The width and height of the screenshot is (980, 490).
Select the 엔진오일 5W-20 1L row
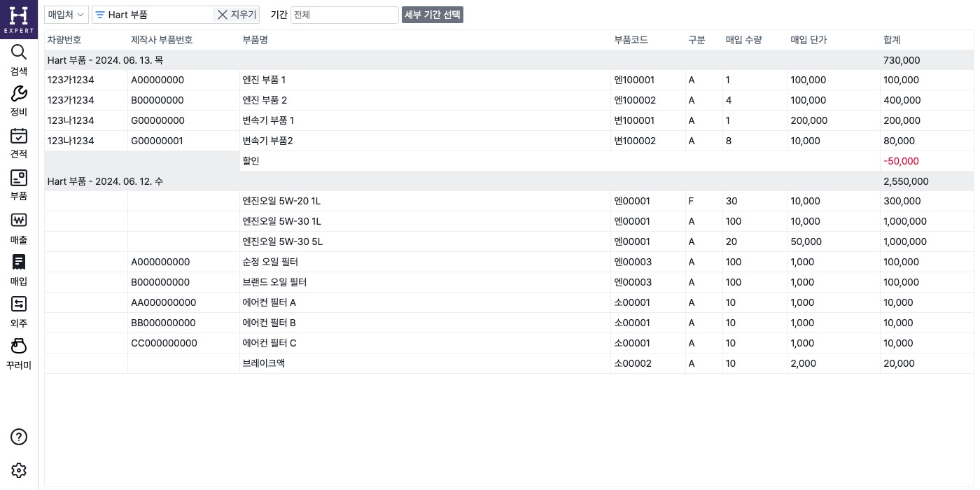[x=281, y=202]
